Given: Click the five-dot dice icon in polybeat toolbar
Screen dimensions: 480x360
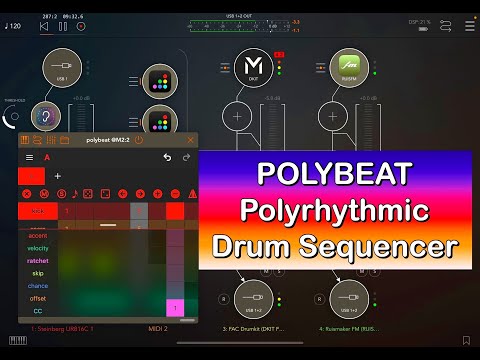Looking at the screenshot, I should [x=88, y=194].
